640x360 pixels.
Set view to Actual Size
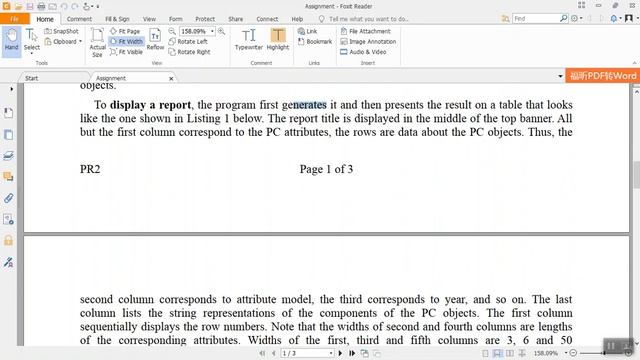(98, 42)
